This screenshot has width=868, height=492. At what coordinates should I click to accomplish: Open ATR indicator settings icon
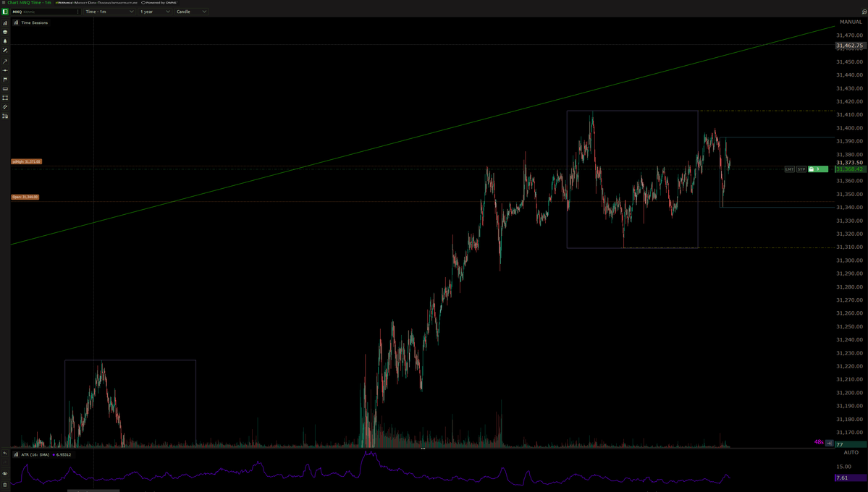tap(16, 455)
